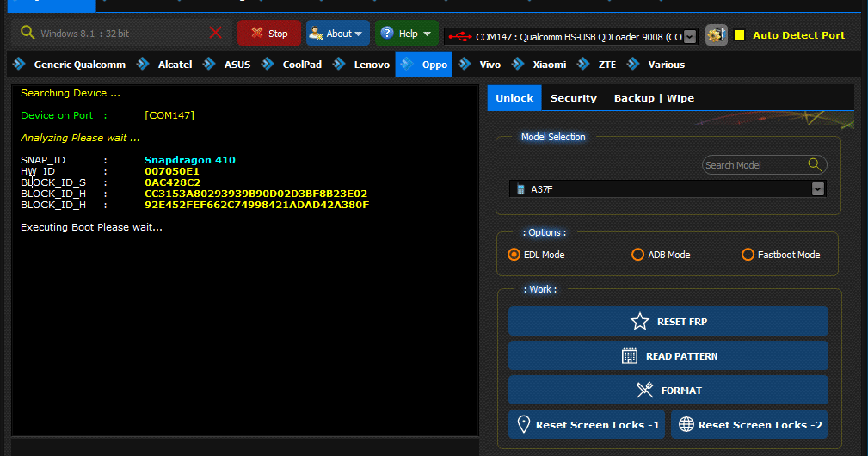This screenshot has width=868, height=456.
Task: Click the BLOCK_ID_S value 0AC428C2
Action: coord(172,182)
